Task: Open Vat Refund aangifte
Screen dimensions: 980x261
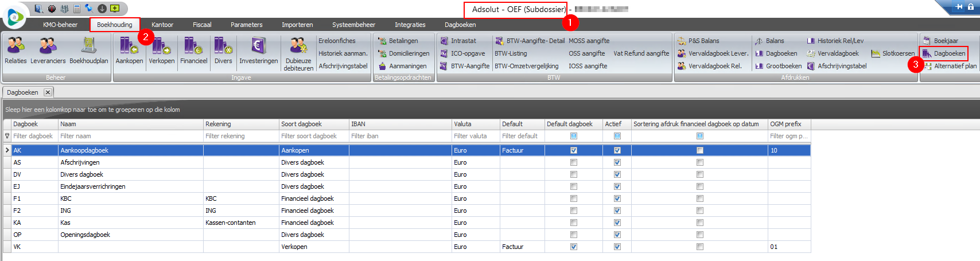Action: click(x=641, y=53)
